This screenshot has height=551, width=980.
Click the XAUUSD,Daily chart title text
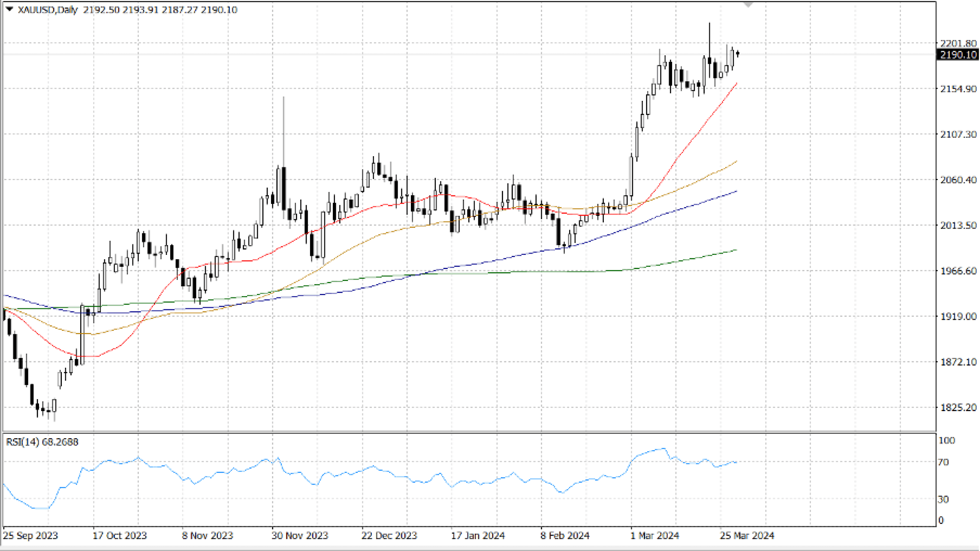[48, 9]
